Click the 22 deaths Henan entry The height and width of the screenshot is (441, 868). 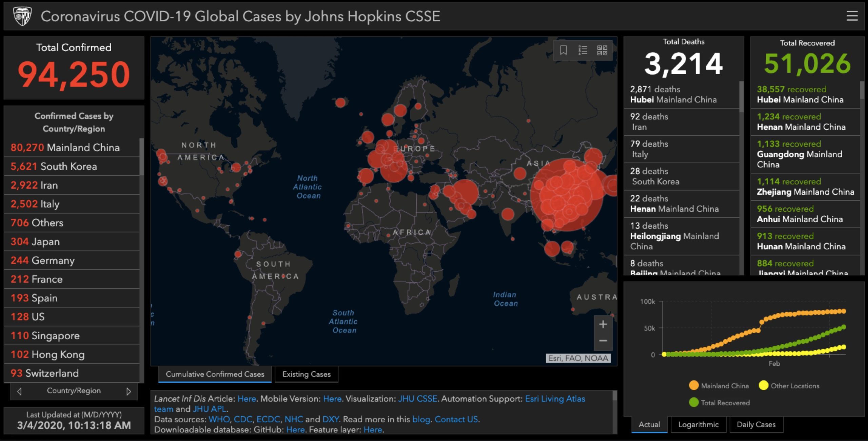point(682,204)
